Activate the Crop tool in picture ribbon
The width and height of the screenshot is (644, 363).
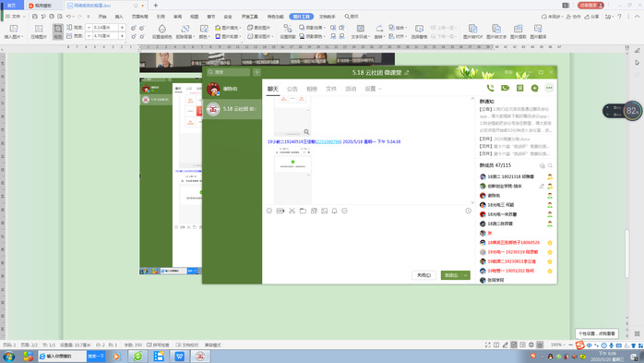(x=58, y=31)
